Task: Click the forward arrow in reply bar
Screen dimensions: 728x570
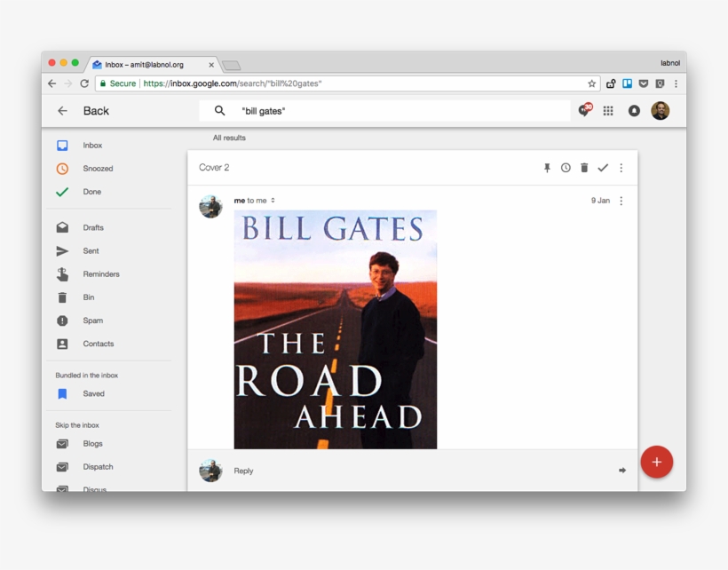Action: [622, 471]
